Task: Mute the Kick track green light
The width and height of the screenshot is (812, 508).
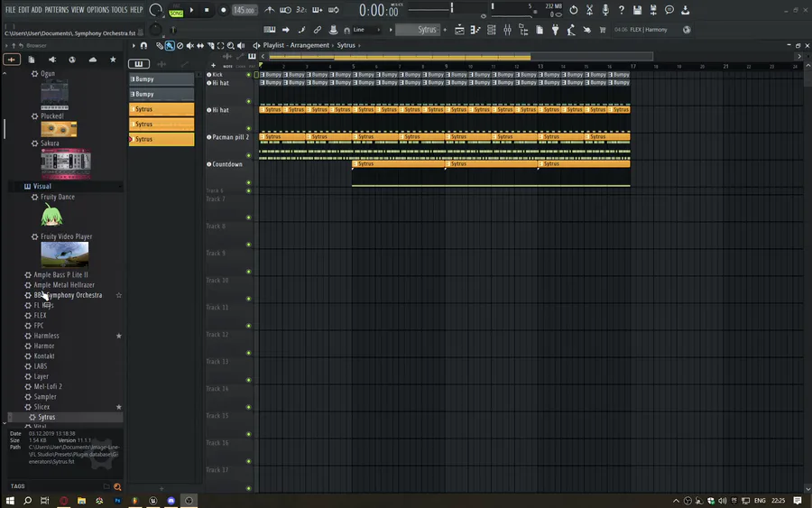Action: (249, 75)
